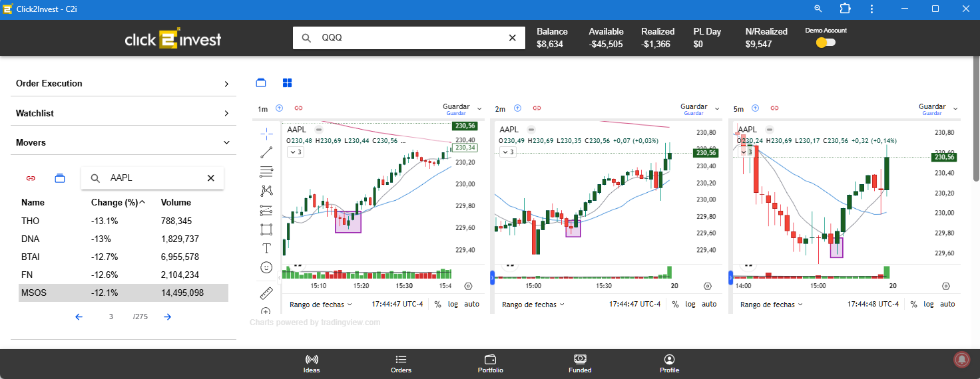
Task: Toggle the Demo Account switch
Action: tap(826, 43)
